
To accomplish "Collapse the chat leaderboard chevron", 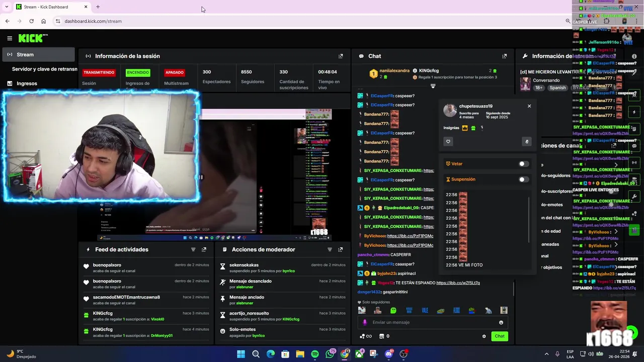I will [433, 86].
